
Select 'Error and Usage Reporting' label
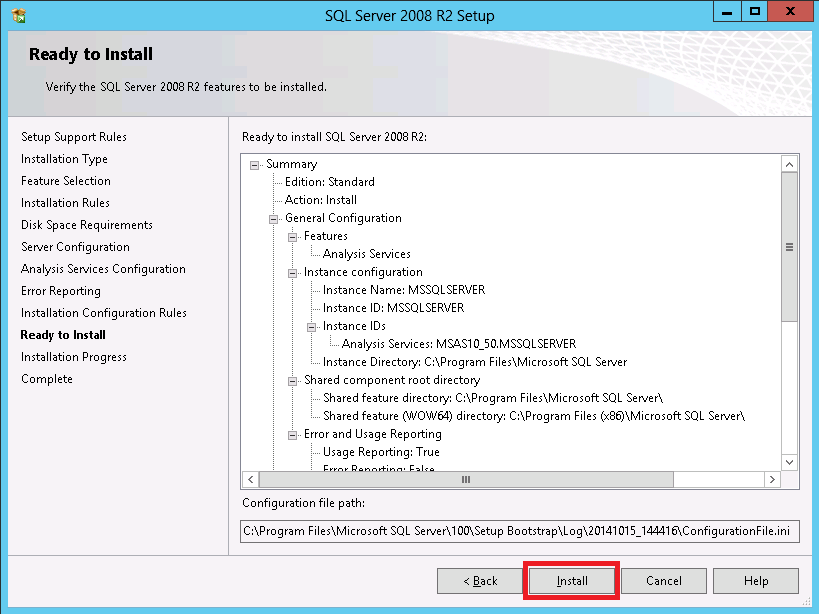[x=372, y=434]
